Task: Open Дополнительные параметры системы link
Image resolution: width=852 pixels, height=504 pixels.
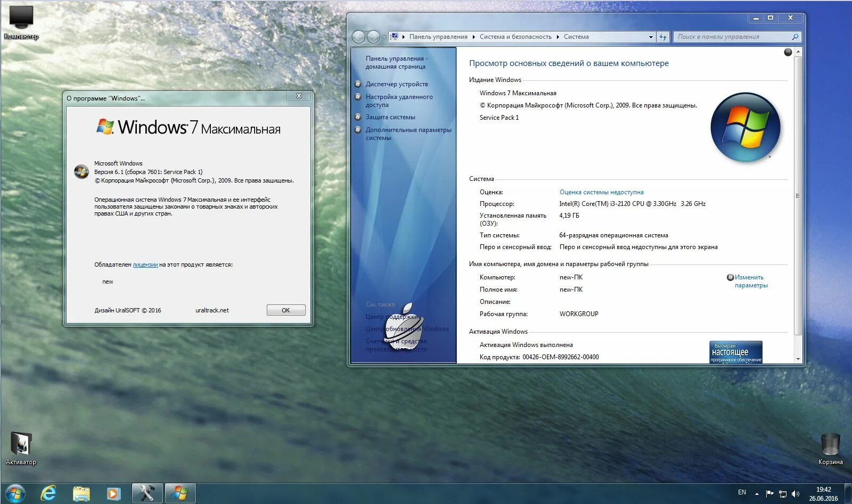Action: pos(408,134)
